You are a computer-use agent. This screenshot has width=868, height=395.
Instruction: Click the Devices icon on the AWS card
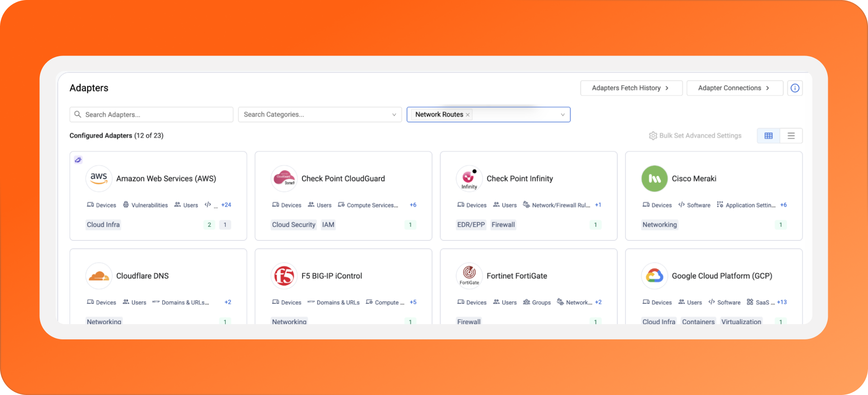(x=90, y=205)
